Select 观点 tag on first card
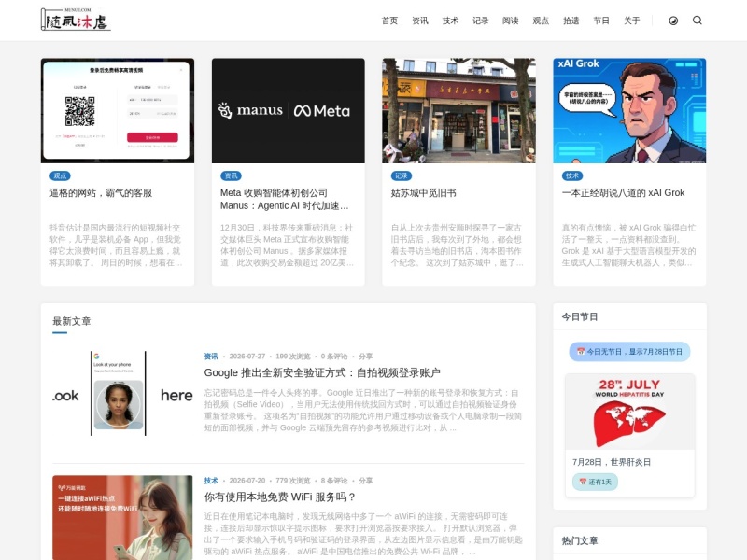This screenshot has height=560, width=747. point(60,175)
